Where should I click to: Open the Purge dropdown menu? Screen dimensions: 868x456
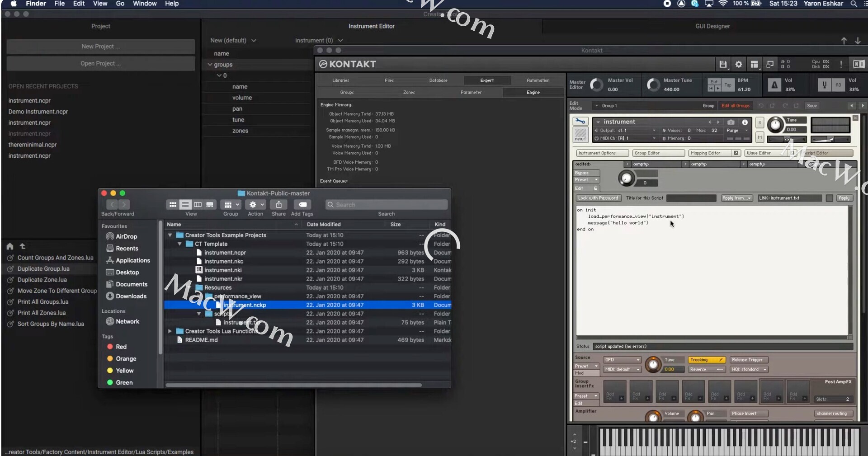737,131
